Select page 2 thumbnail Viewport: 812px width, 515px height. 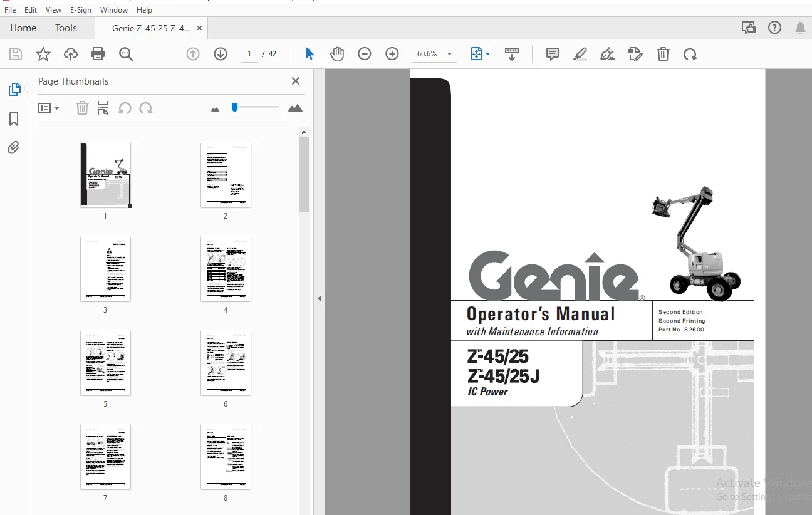[x=226, y=174]
